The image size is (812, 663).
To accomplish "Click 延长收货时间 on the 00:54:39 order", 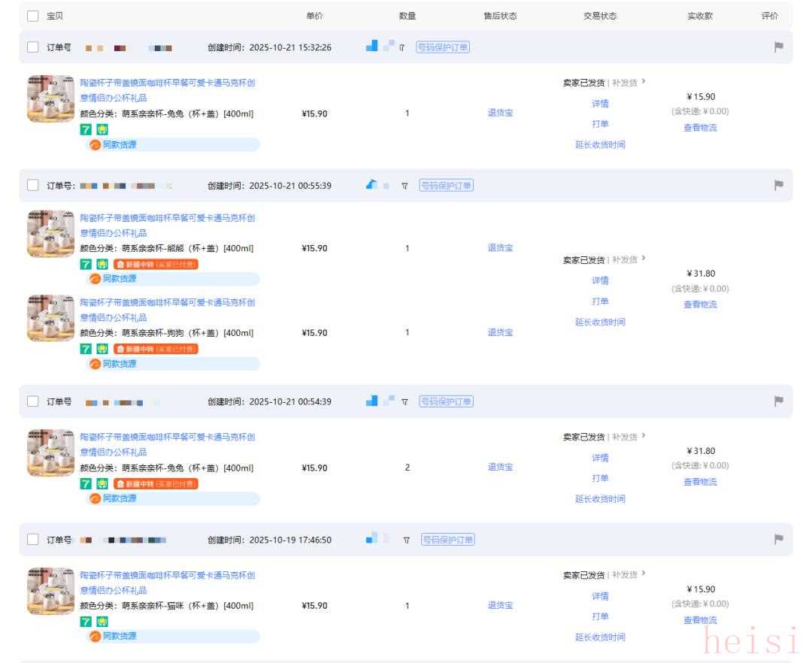I will 599,499.
